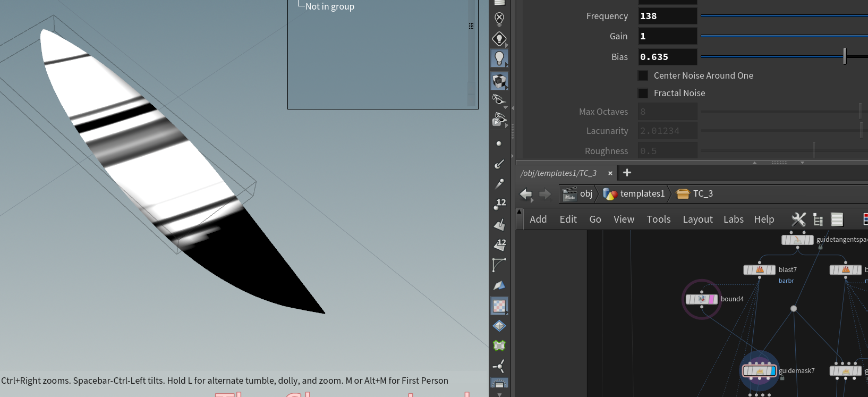The width and height of the screenshot is (868, 397).
Task: Toggle the blue display flag on guidemask7
Action: tap(773, 371)
